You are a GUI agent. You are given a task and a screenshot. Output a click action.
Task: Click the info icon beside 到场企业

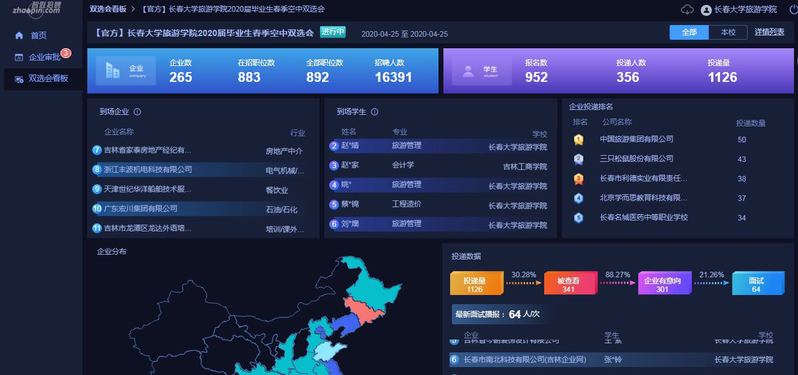point(137,112)
